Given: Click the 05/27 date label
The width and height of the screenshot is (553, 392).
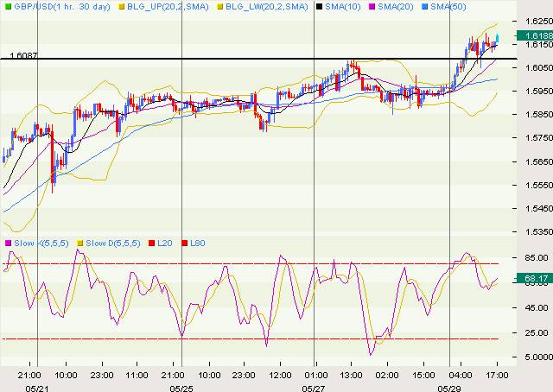Looking at the screenshot, I should (x=314, y=389).
